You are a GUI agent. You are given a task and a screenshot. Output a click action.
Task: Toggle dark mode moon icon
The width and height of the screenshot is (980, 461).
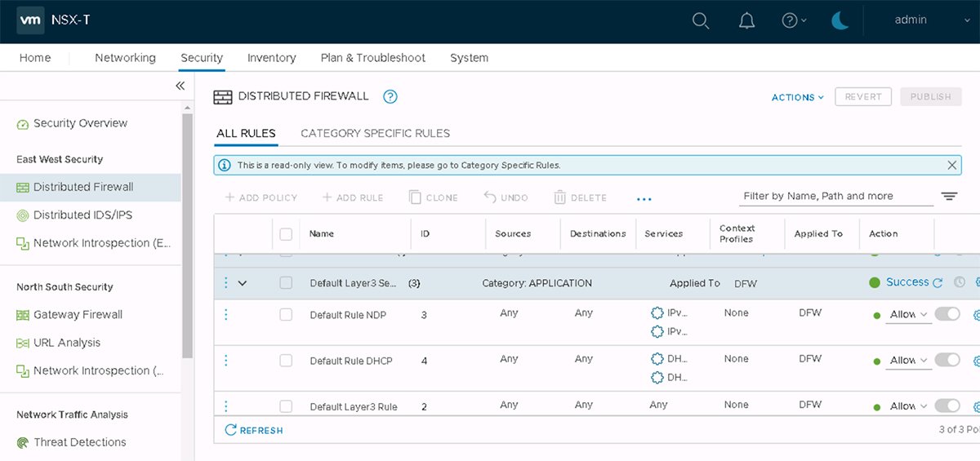tap(840, 21)
